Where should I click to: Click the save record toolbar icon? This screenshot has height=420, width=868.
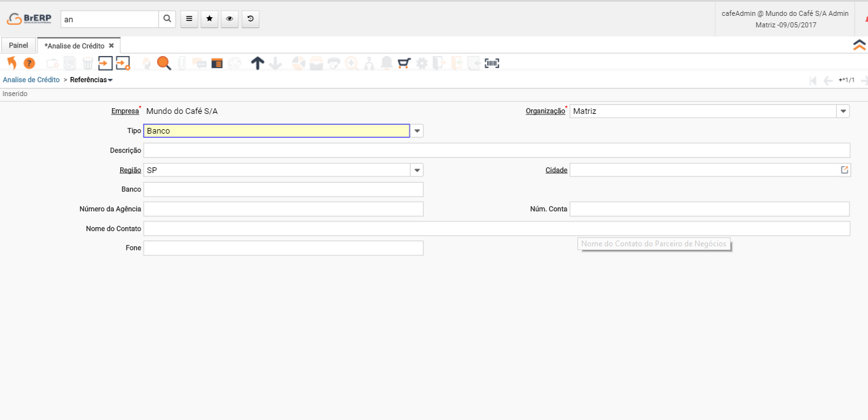tap(105, 63)
